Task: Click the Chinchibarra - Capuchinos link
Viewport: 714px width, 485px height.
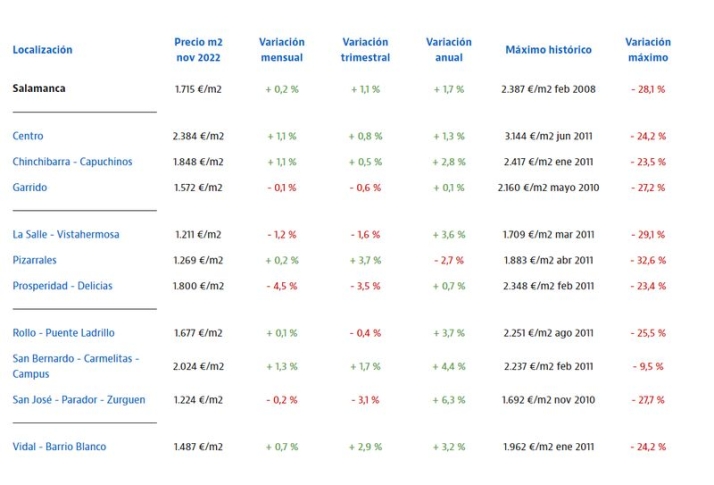Action: point(72,162)
